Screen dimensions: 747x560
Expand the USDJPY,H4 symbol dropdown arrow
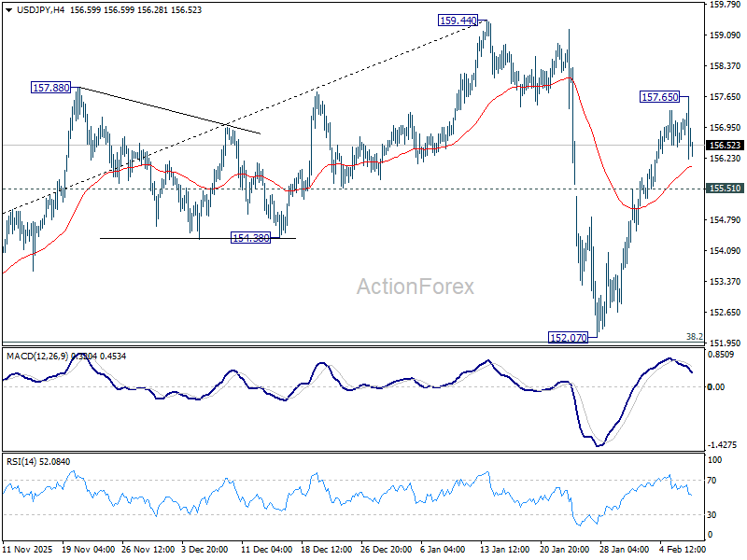9,11
